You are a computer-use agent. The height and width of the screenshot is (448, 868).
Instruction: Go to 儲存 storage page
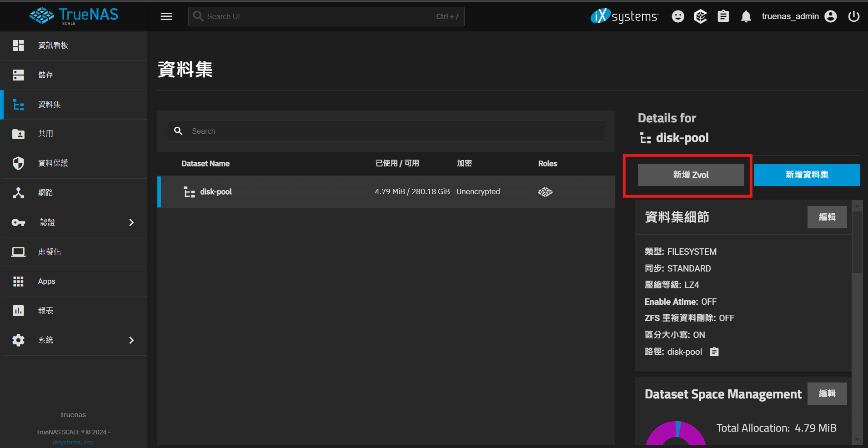click(x=45, y=75)
